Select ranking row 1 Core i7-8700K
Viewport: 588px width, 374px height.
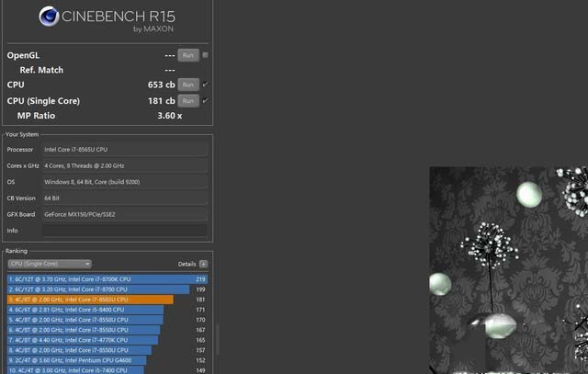pos(107,279)
